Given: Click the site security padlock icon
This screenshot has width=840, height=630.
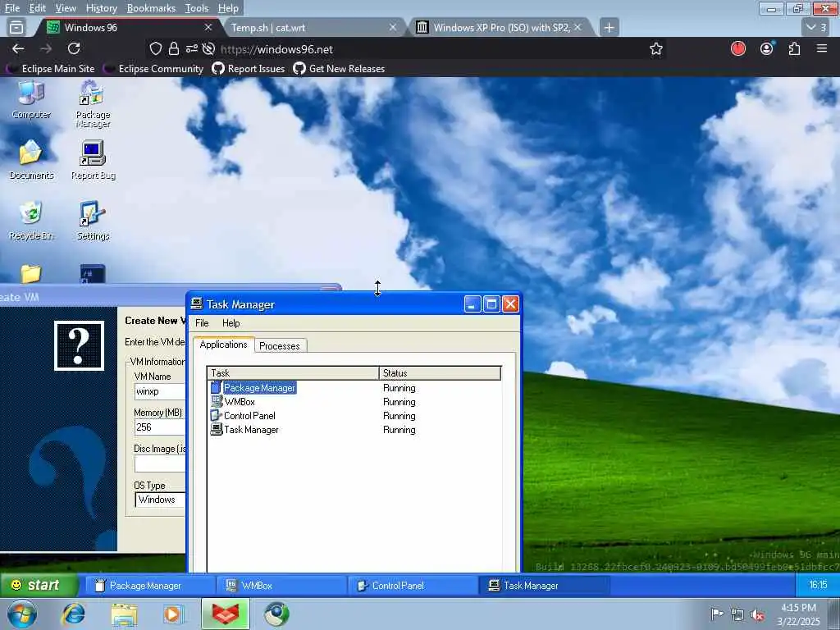Looking at the screenshot, I should tap(174, 48).
